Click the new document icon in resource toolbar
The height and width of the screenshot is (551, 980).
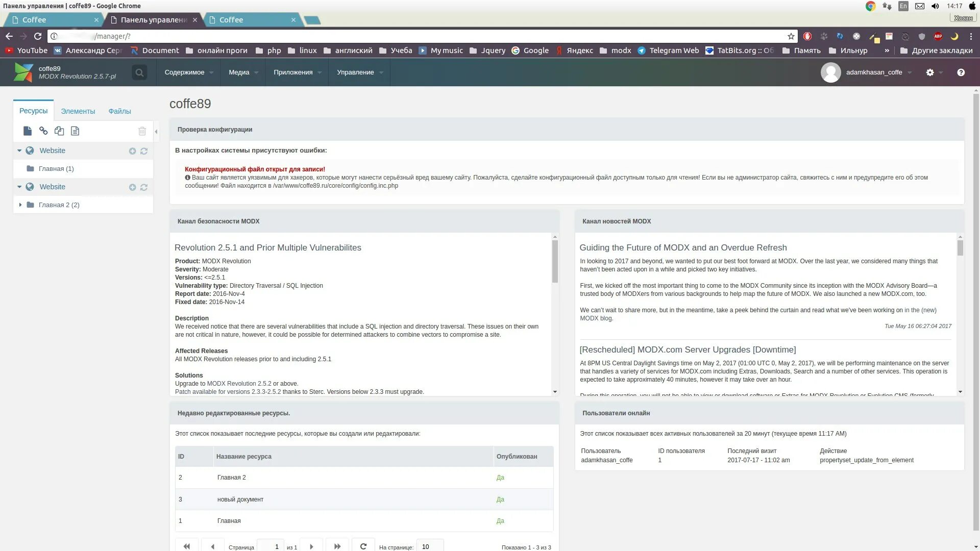[28, 131]
